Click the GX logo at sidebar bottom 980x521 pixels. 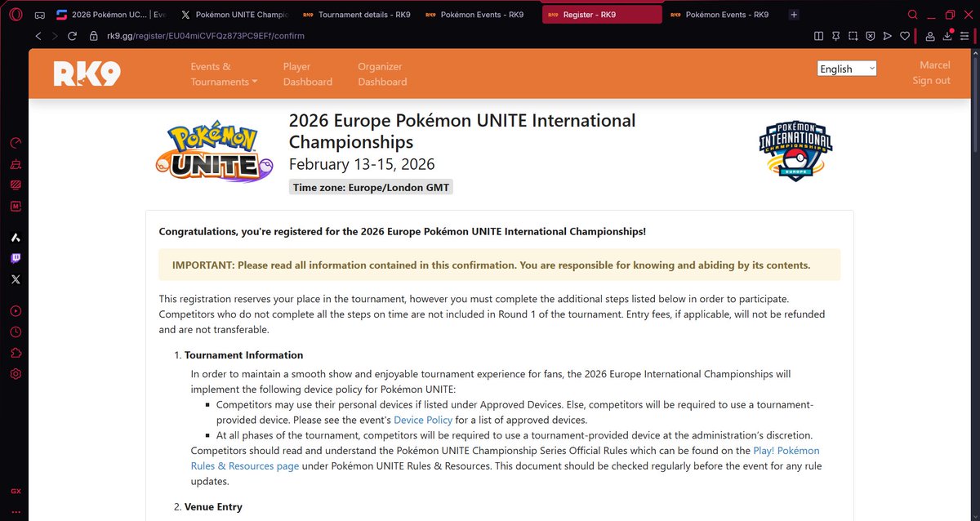(x=15, y=492)
